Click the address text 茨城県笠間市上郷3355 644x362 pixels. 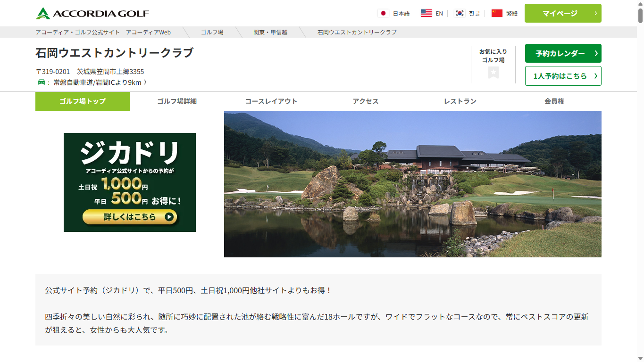pyautogui.click(x=110, y=72)
